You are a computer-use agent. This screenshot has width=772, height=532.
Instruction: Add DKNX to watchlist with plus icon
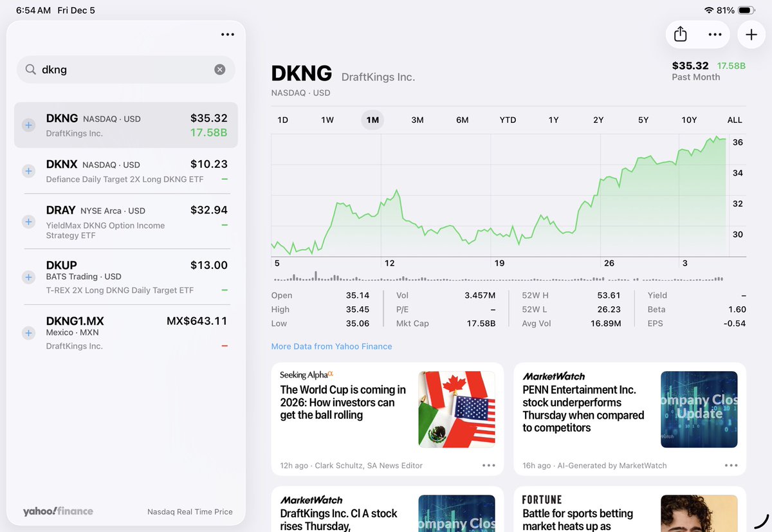(28, 171)
